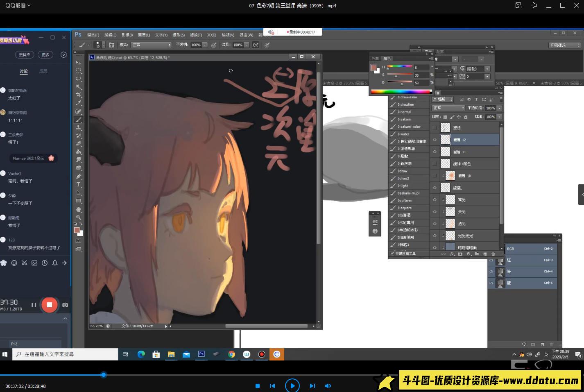Open the brush opacity 100% slider arrow
The image size is (584, 392).
(x=205, y=45)
